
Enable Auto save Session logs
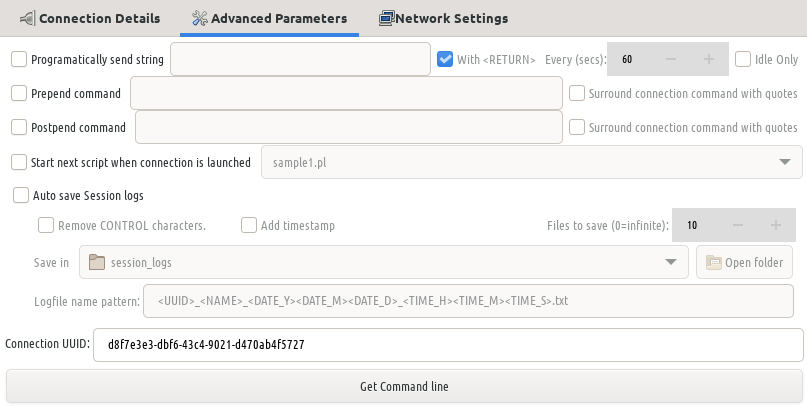[21, 196]
